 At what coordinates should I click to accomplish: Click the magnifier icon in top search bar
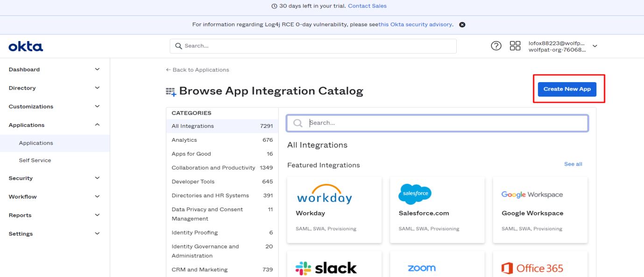pyautogui.click(x=178, y=46)
